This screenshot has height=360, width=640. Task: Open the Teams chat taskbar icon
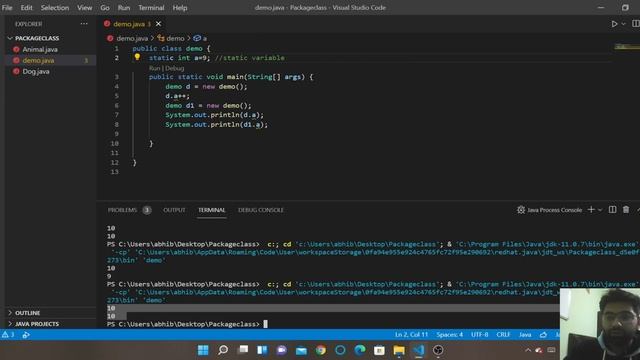[281, 350]
